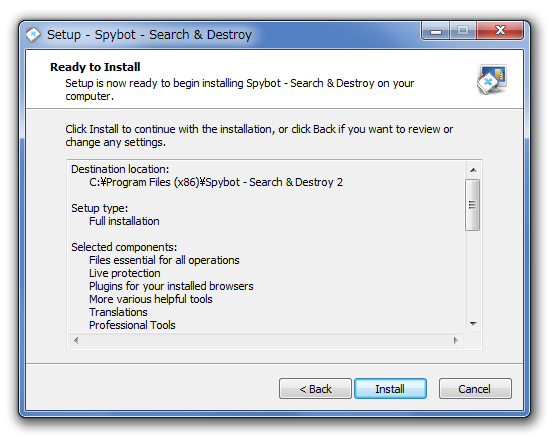This screenshot has height=440, width=553.
Task: Click the installer computer icon in the header
Action: (492, 80)
